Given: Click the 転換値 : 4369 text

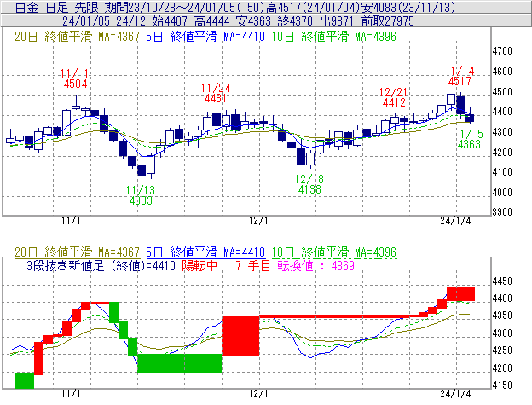Looking at the screenshot, I should (315, 265).
